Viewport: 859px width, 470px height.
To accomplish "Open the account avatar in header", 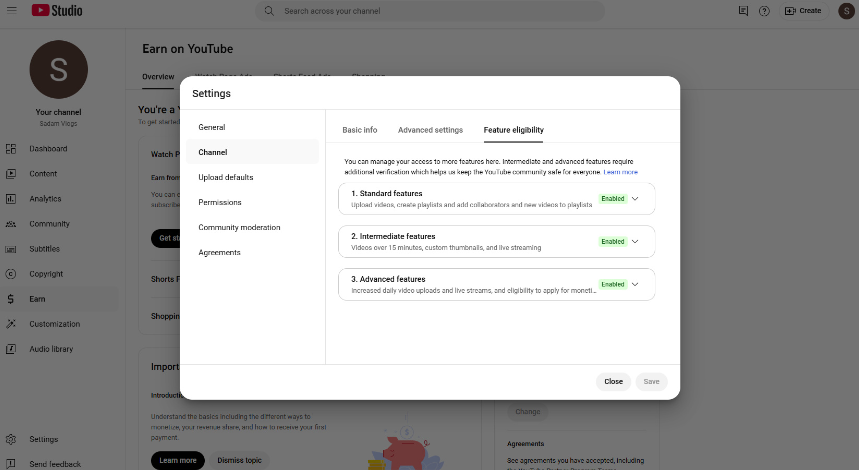I will 846,11.
